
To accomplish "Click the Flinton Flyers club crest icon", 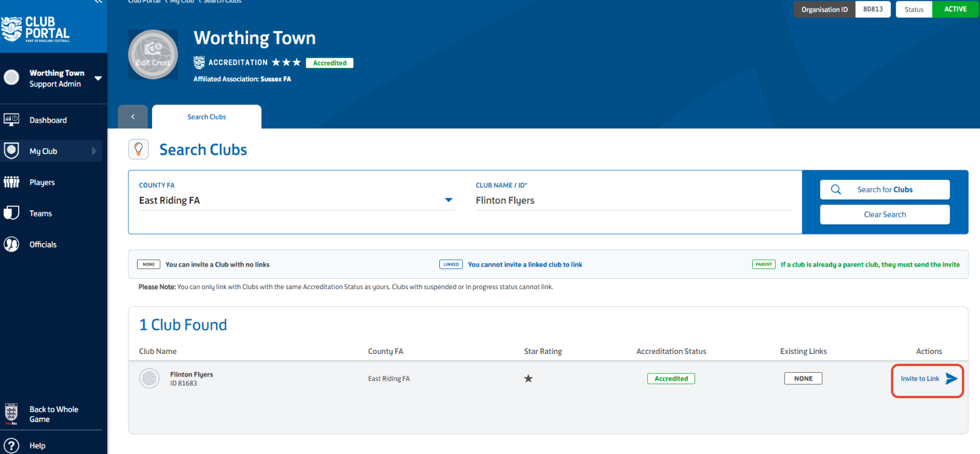I will tap(150, 378).
